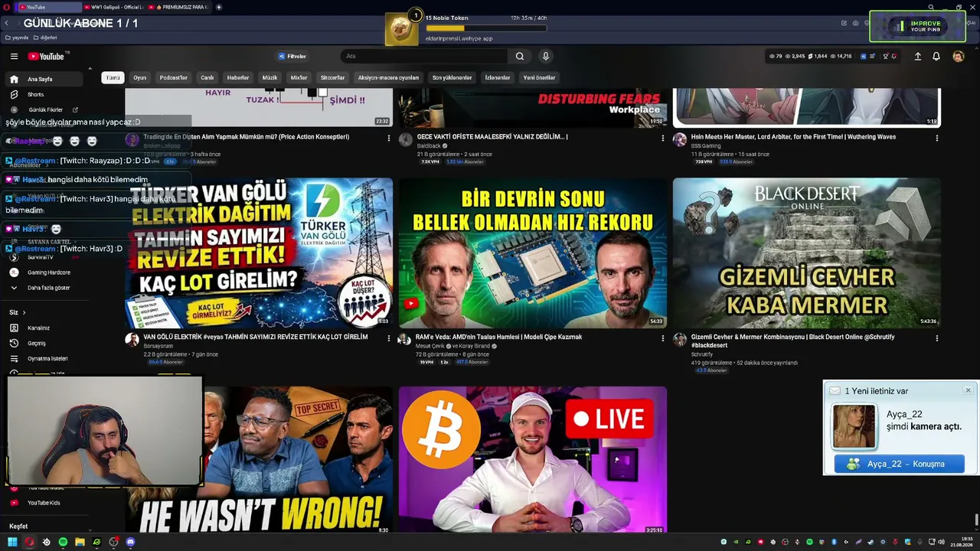Open the YouTube notifications bell
Viewport: 980px width, 551px height.
pyautogui.click(x=936, y=56)
